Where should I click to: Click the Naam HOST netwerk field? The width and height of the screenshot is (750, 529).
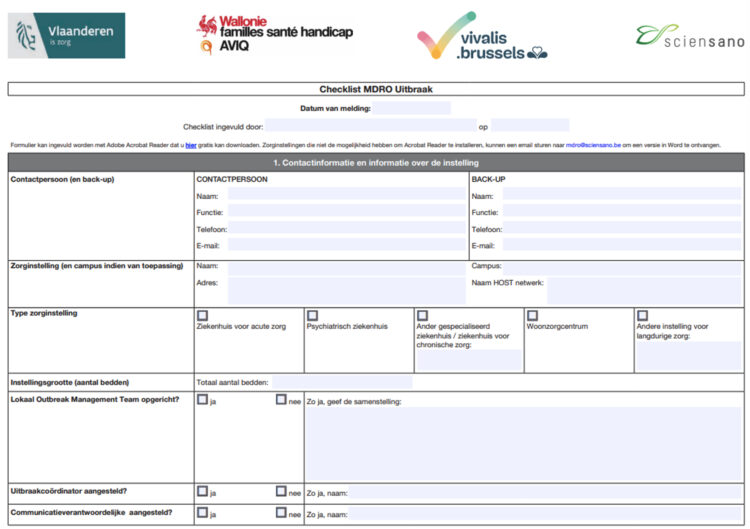(x=644, y=290)
